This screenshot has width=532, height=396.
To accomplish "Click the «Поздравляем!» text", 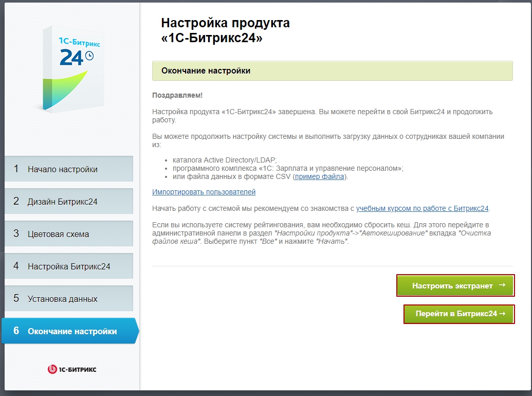I will [x=177, y=95].
